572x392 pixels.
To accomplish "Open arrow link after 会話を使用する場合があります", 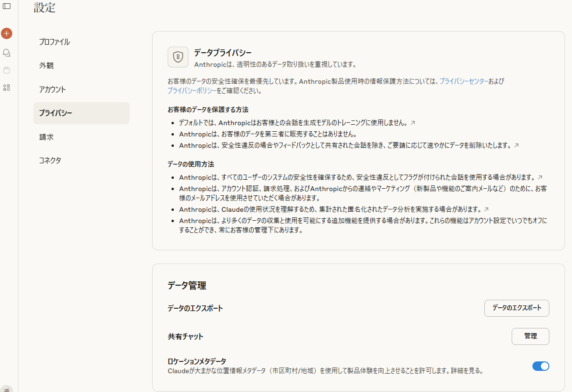I will pos(540,177).
